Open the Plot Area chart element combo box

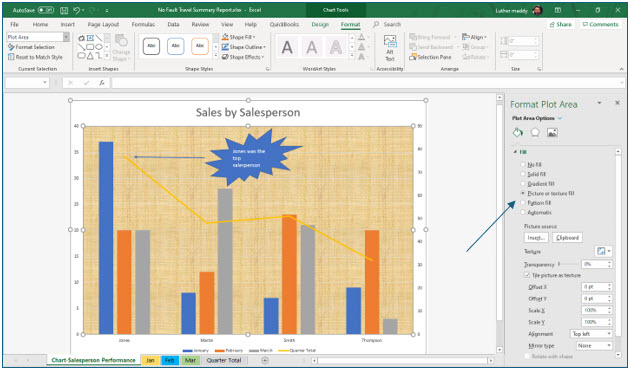pyautogui.click(x=38, y=37)
